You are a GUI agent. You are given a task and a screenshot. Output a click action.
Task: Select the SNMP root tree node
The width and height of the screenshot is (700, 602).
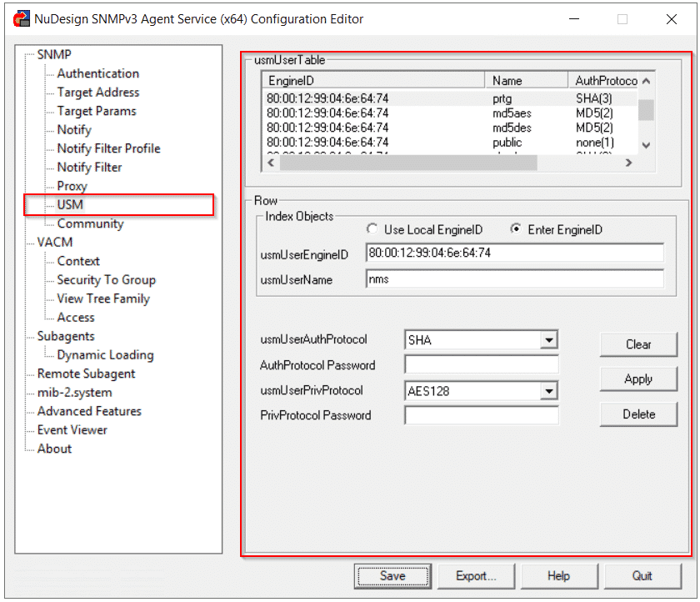point(54,54)
